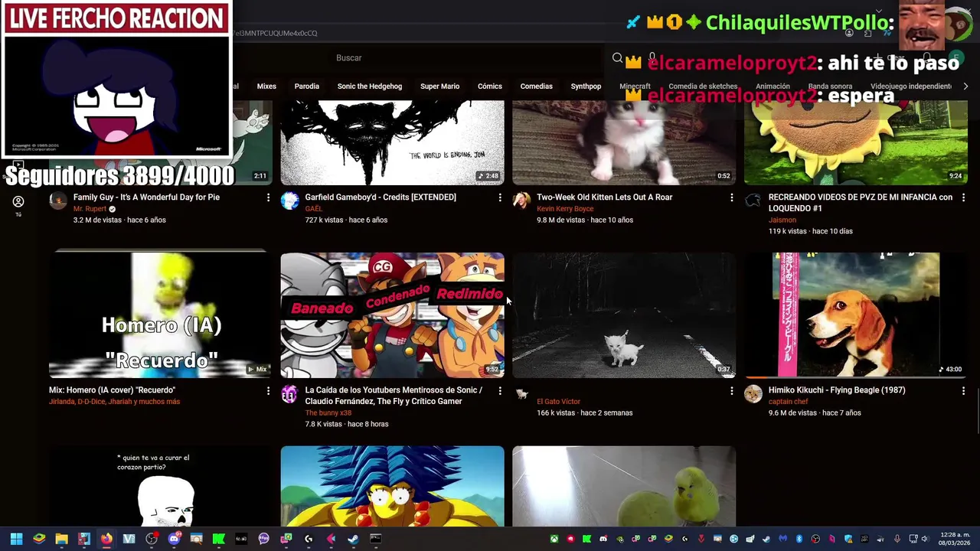Screen dimensions: 980x551
Task: Open the 'Tú' sidebar profile icon
Action: coord(18,205)
